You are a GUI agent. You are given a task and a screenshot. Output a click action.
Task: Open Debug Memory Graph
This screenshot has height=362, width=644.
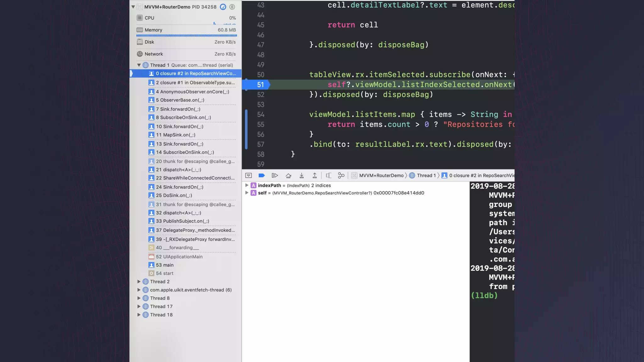coord(341,175)
